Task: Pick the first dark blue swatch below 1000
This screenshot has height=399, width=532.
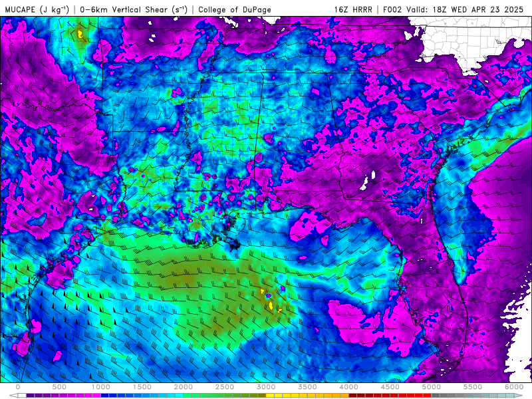Action: click(x=105, y=396)
